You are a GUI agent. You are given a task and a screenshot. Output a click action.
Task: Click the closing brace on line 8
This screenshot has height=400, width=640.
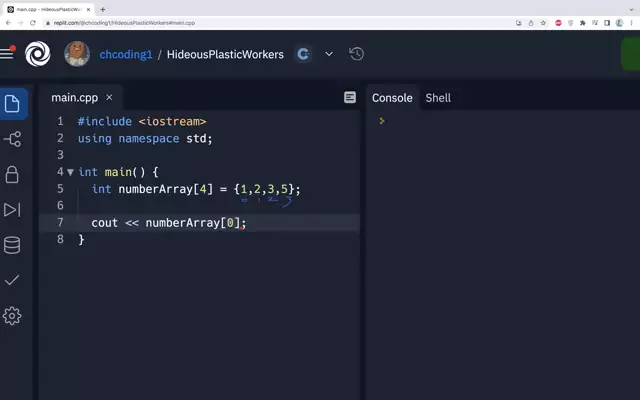[x=81, y=240]
